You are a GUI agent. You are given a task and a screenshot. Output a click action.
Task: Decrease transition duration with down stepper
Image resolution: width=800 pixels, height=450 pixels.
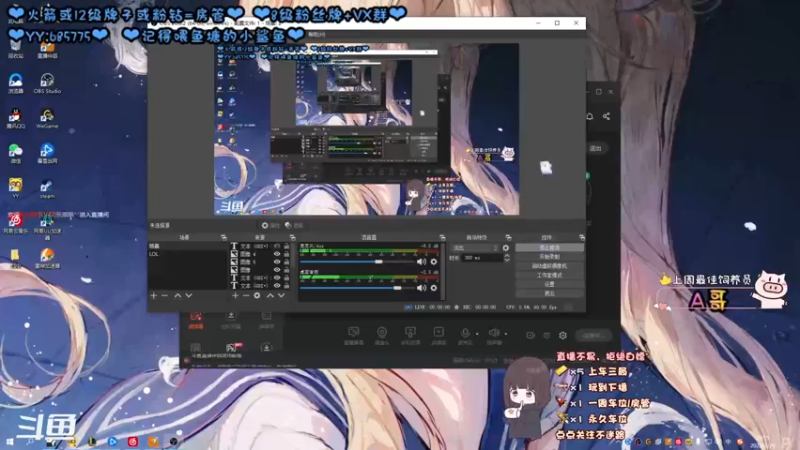click(x=507, y=260)
